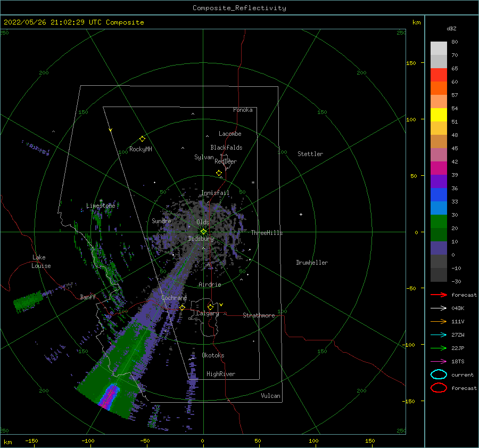The height and width of the screenshot is (448, 479).
Task: Click the Ponoka town label
Action: tap(243, 110)
